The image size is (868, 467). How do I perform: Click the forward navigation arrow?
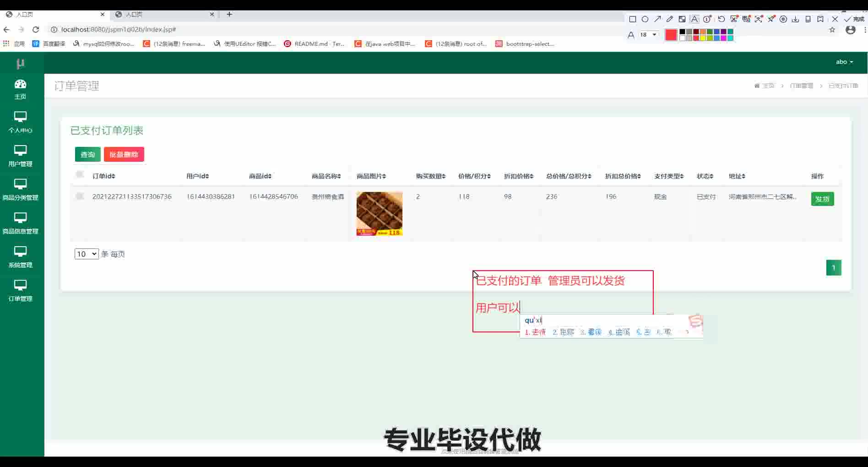(x=21, y=29)
